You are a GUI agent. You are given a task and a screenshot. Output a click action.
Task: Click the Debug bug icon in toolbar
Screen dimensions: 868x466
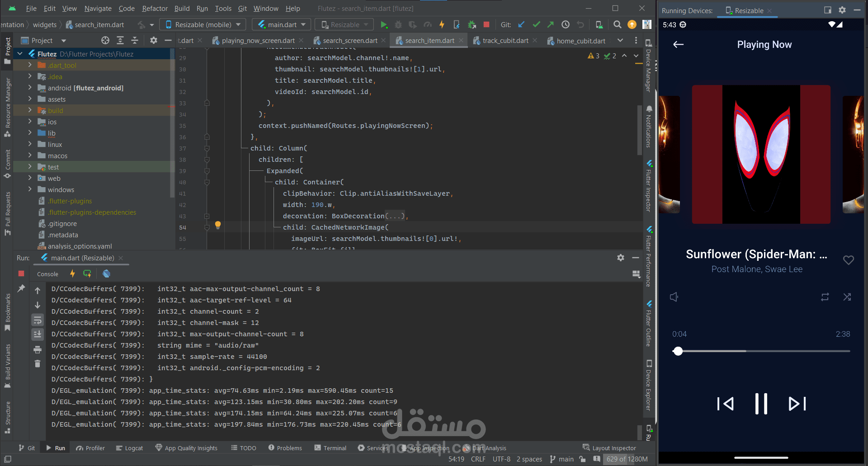[x=398, y=25]
